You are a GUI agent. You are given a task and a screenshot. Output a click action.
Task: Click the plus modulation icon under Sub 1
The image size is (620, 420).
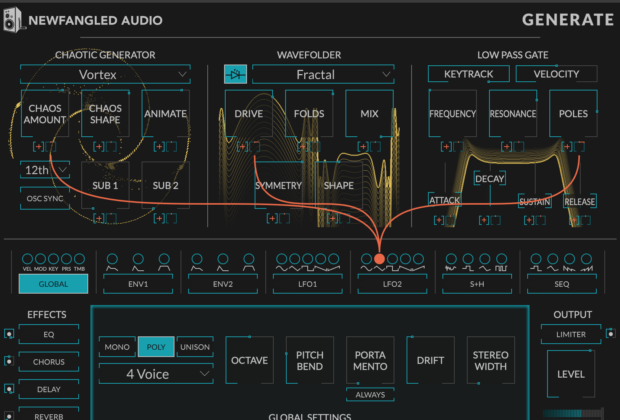pos(98,217)
